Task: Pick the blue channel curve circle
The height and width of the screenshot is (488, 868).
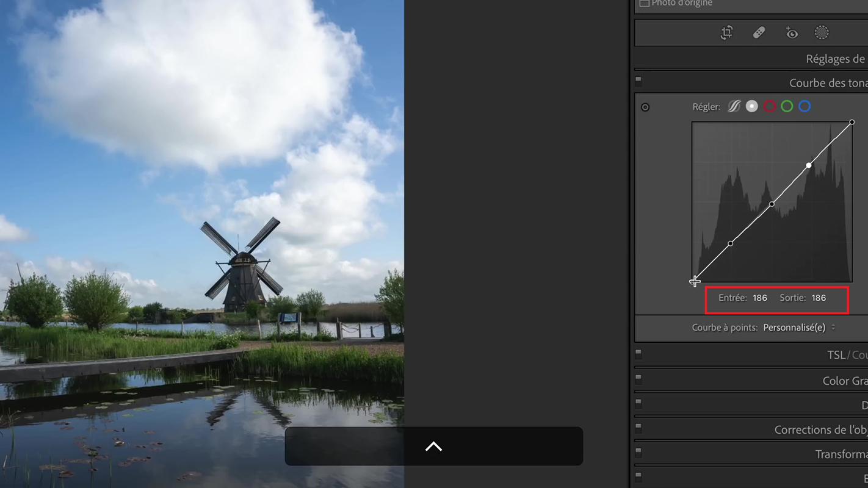Action: pyautogui.click(x=805, y=107)
